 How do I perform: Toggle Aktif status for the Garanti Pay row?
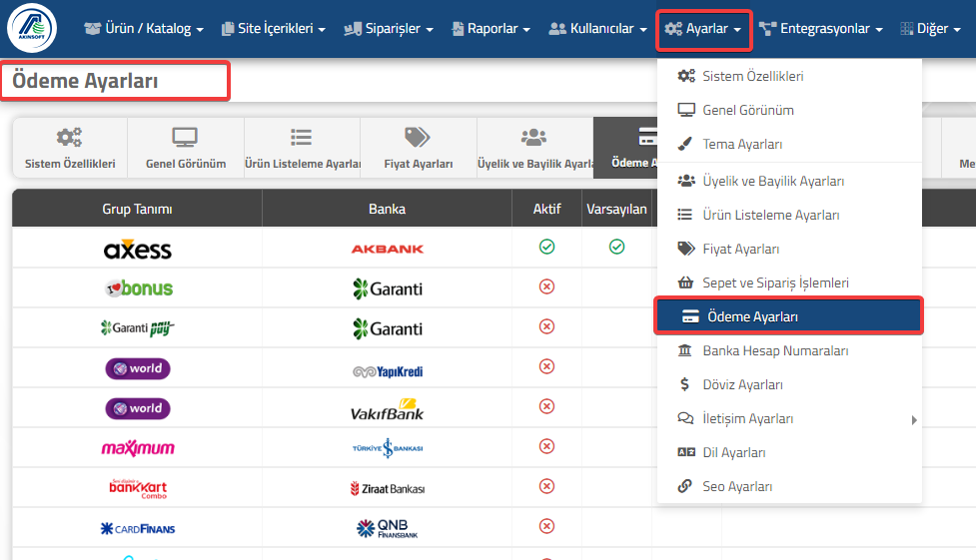coord(546,326)
